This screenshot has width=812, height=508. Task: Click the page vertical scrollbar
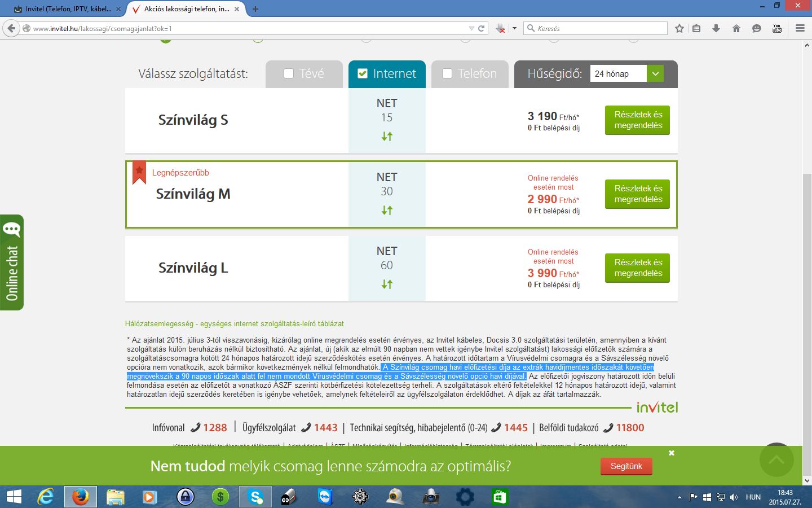[807, 325]
